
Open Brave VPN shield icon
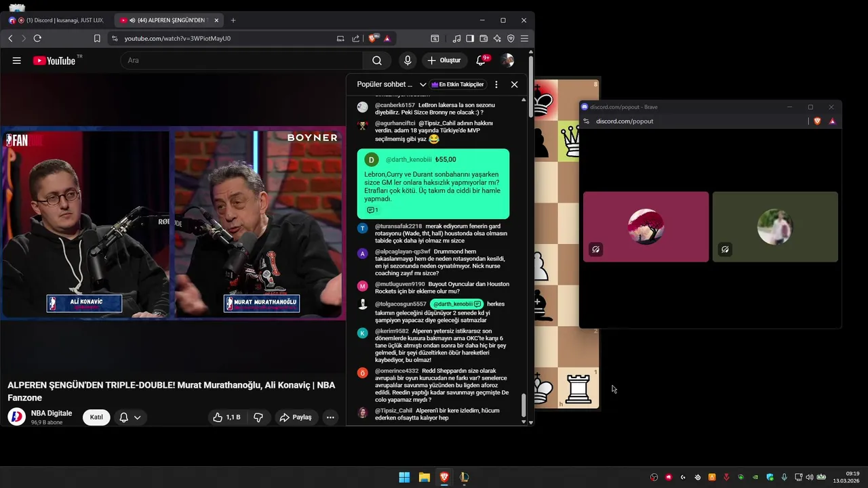tap(511, 39)
